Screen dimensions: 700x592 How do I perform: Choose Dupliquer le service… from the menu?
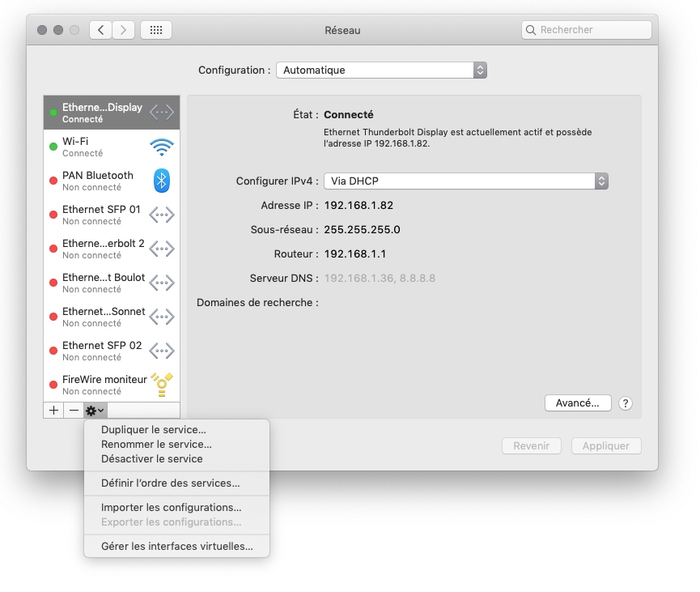pos(176,430)
